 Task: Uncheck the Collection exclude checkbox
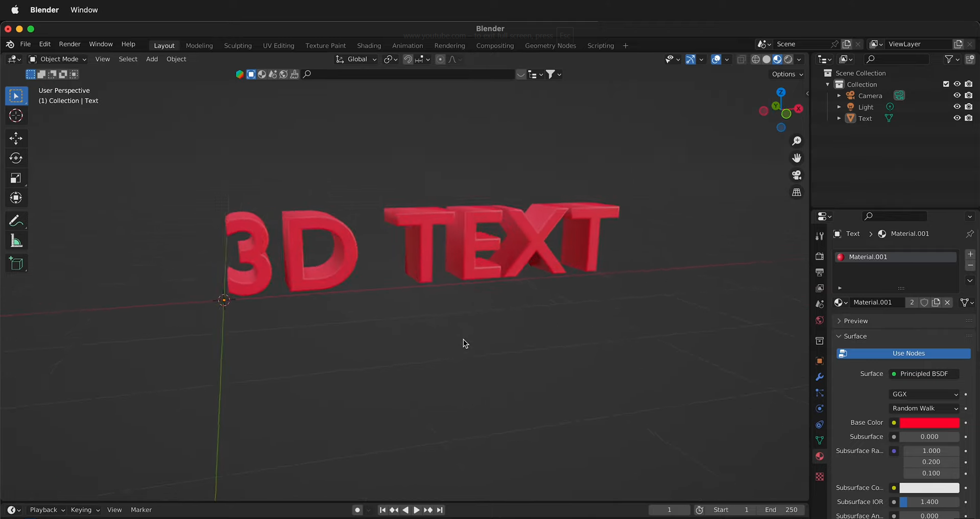click(x=946, y=84)
